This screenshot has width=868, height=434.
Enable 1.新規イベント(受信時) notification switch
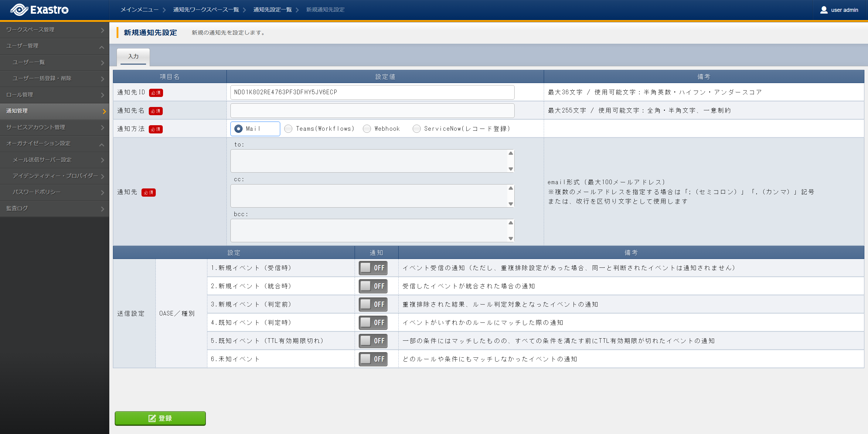click(x=373, y=268)
